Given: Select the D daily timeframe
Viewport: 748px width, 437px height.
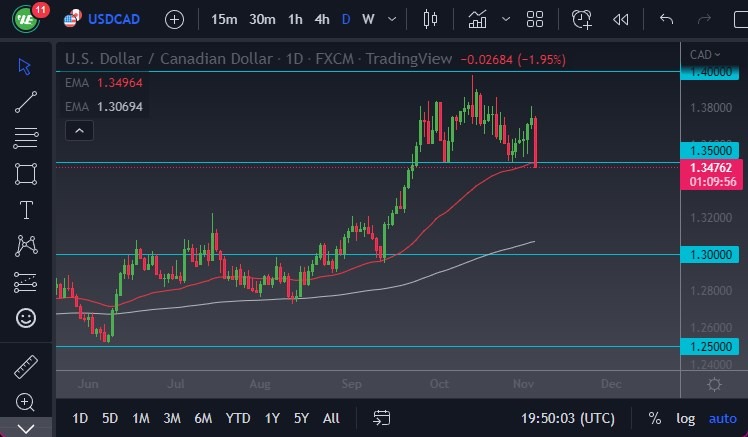Looking at the screenshot, I should click(346, 20).
